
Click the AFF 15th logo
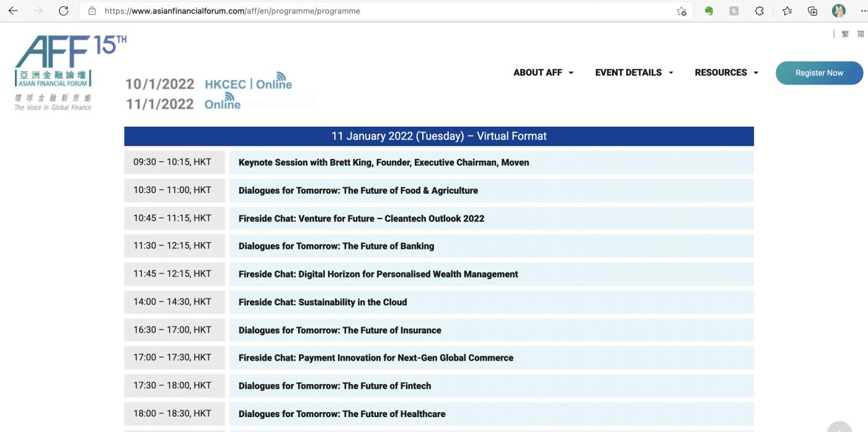pos(71,73)
